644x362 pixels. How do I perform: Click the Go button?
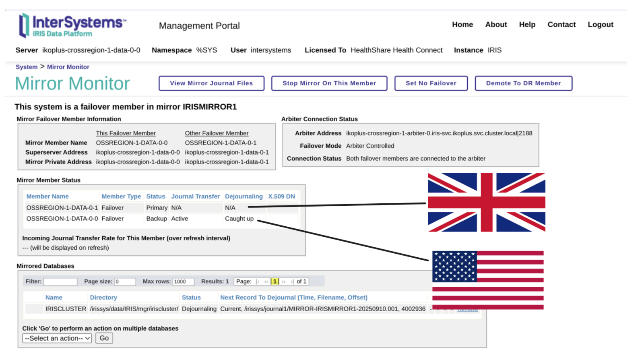[104, 338]
